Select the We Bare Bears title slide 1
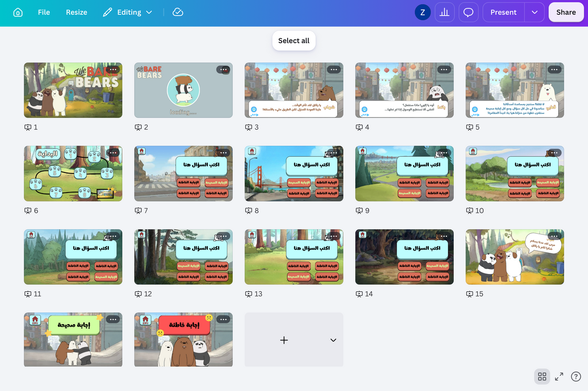 (73, 90)
